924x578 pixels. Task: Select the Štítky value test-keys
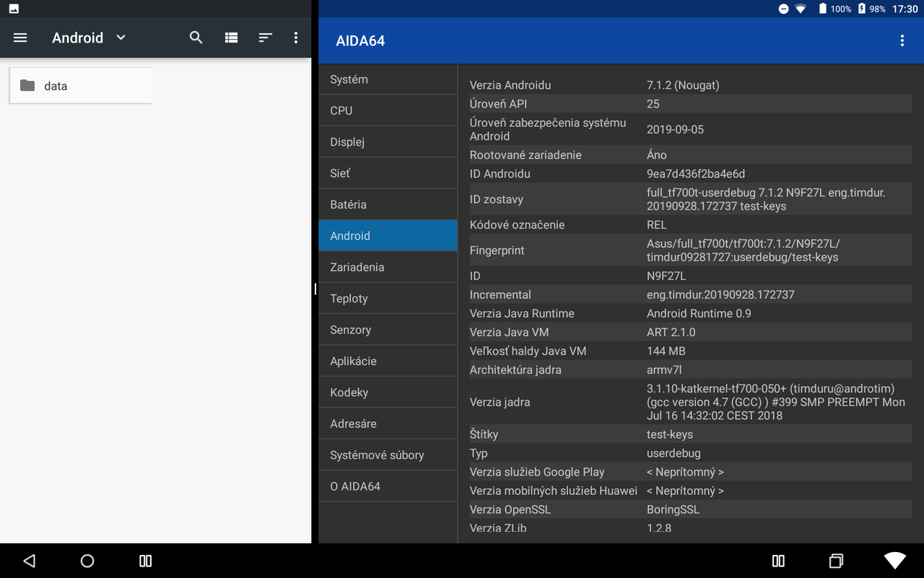coord(670,435)
